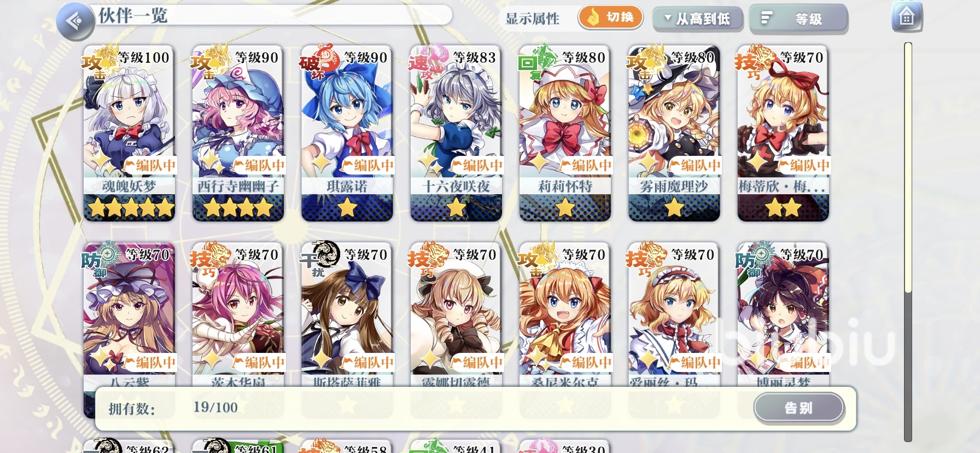The width and height of the screenshot is (980, 453).
Task: Open the 从高到低 sort order dropdown
Action: pyautogui.click(x=698, y=19)
